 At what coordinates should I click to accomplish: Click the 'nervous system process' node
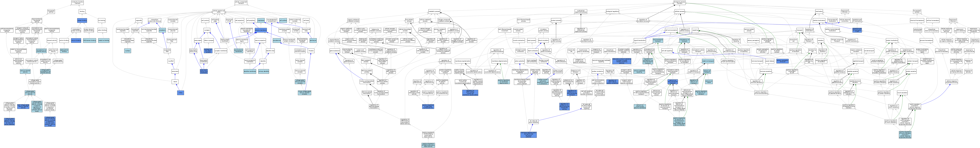749,30
